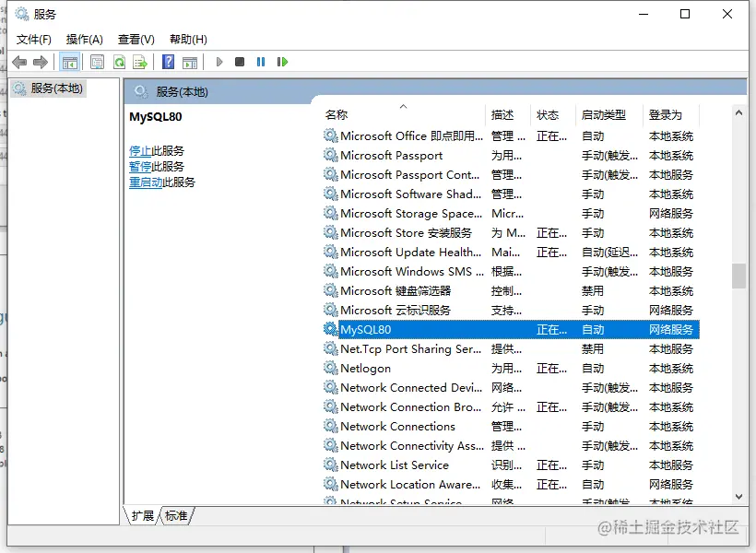Click the Services app icon in title bar

tap(22, 14)
